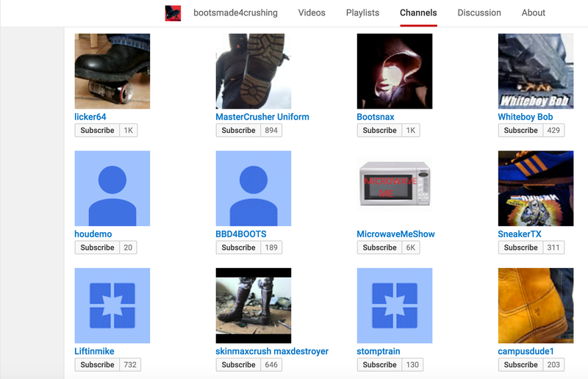Image resolution: width=588 pixels, height=379 pixels.
Task: Open Bootsnax channel thumbnail
Action: (x=395, y=71)
